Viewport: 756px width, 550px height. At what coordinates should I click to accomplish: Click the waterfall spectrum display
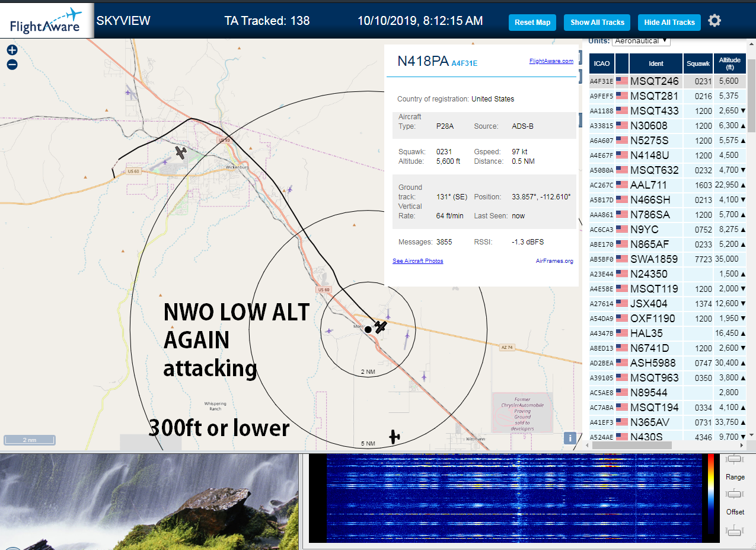point(513,498)
